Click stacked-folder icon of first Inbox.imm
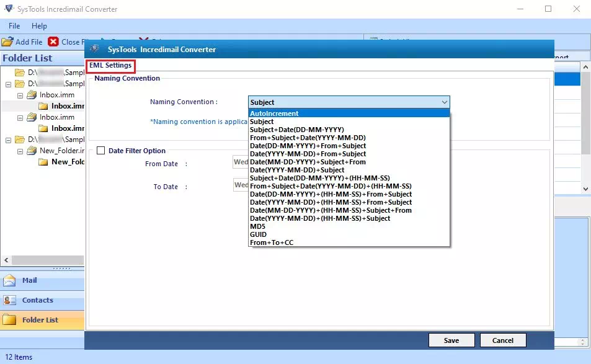The height and width of the screenshot is (364, 591). tap(32, 95)
